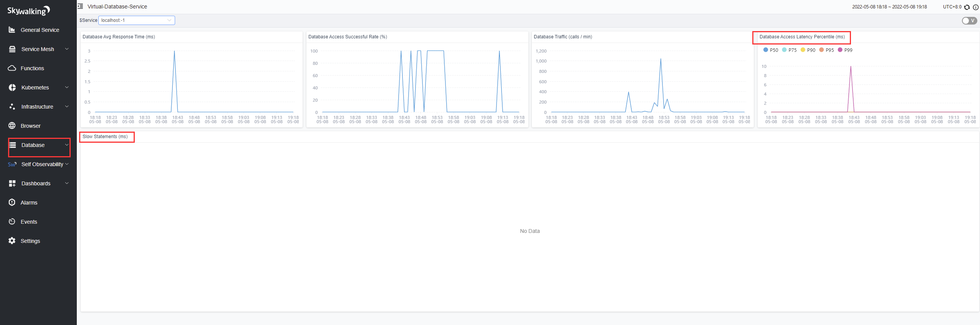Click the info icon at top right
This screenshot has height=325, width=980.
point(975,7)
